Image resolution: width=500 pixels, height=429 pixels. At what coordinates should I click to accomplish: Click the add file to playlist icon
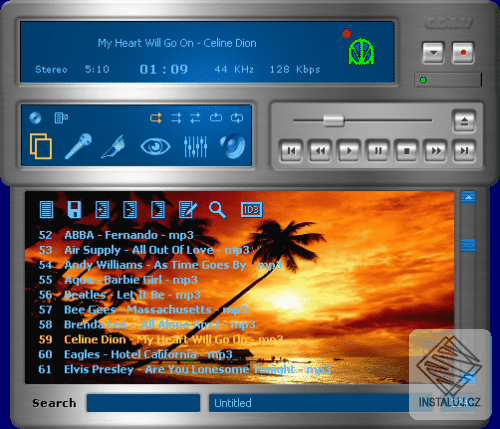[x=102, y=209]
